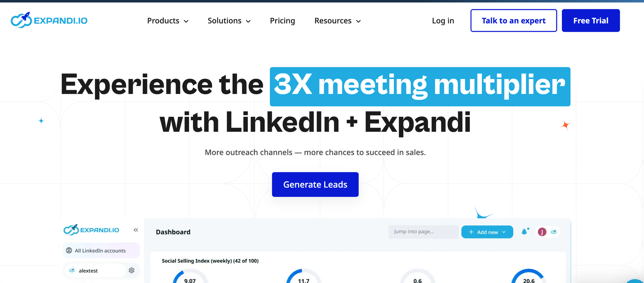The width and height of the screenshot is (644, 283).
Task: Click the Talk to an expert button
Action: (513, 21)
